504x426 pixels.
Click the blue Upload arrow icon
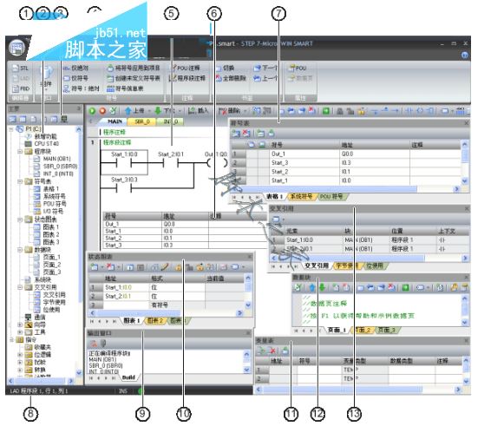pos(128,111)
